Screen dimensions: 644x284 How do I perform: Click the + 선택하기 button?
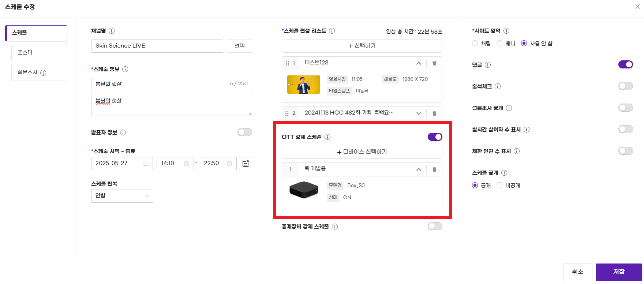(x=362, y=46)
